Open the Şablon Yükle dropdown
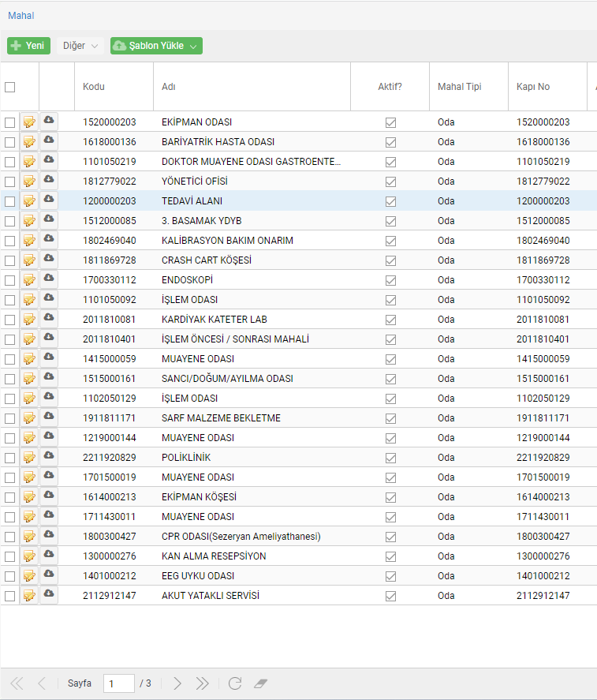The width and height of the screenshot is (597, 700). [156, 46]
